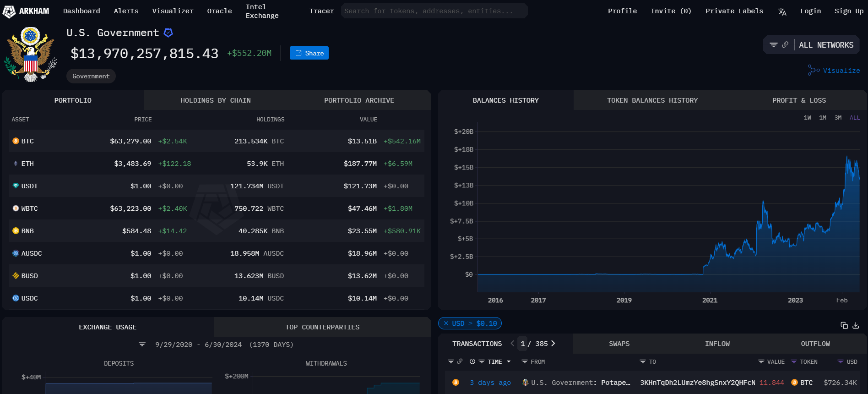Open the language translate icon
Screen dimensions: 868x394
click(x=782, y=11)
